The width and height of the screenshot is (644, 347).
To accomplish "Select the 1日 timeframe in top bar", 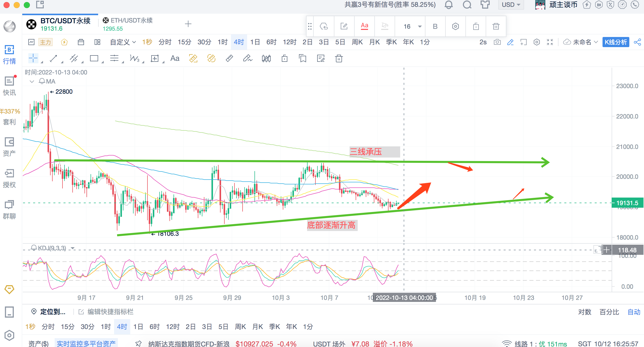I will click(255, 42).
